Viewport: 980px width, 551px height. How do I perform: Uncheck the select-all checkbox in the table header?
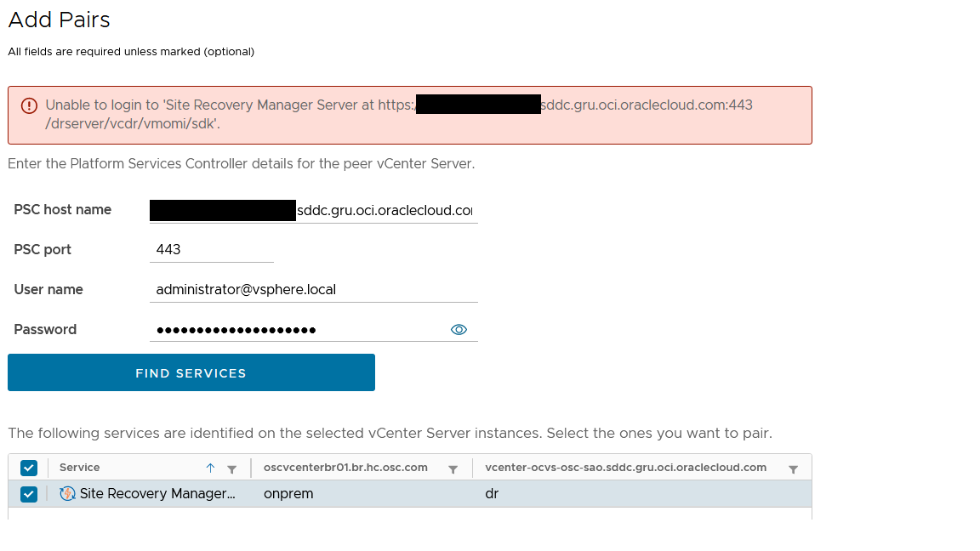click(x=29, y=468)
